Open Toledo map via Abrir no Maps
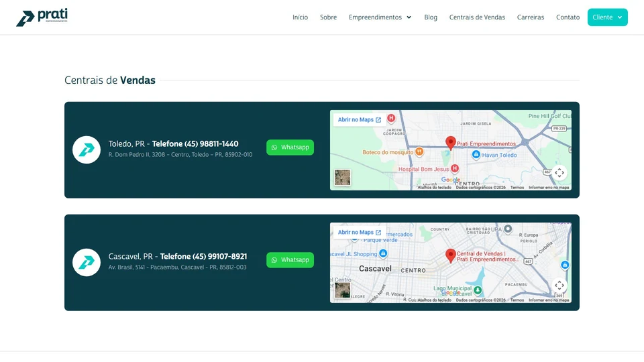This screenshot has height=362, width=644. click(x=360, y=119)
